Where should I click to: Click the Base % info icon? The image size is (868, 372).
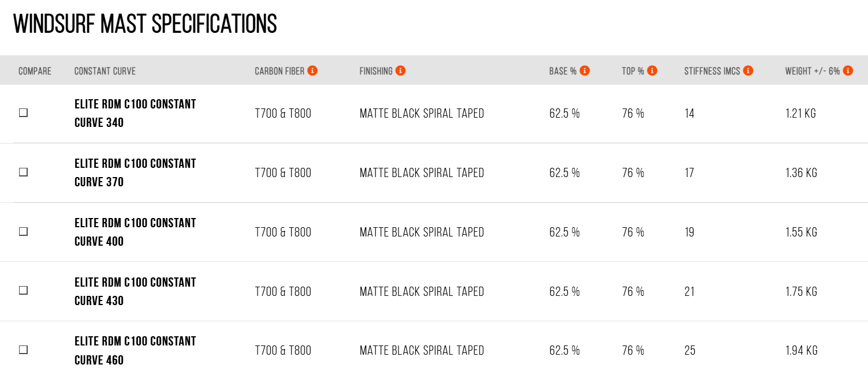pyautogui.click(x=584, y=70)
